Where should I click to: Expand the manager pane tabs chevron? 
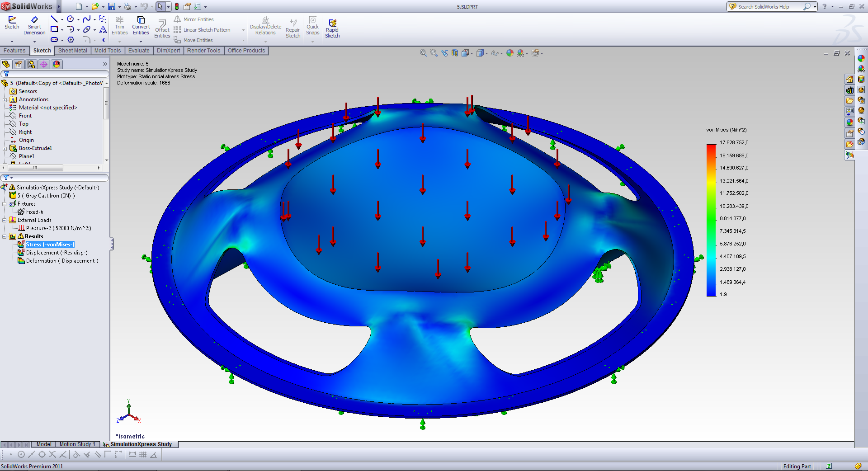pyautogui.click(x=105, y=64)
